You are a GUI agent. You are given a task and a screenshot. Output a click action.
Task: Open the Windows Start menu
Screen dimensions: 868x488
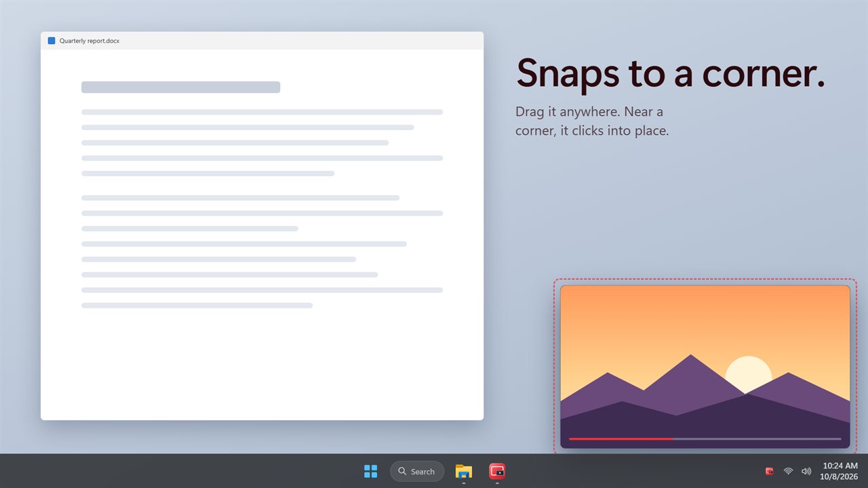(x=371, y=471)
